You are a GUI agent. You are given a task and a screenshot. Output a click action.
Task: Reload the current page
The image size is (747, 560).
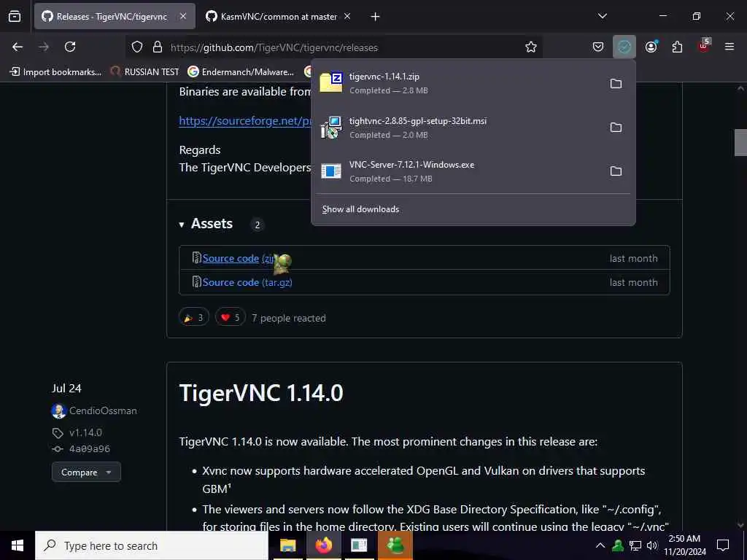[70, 47]
